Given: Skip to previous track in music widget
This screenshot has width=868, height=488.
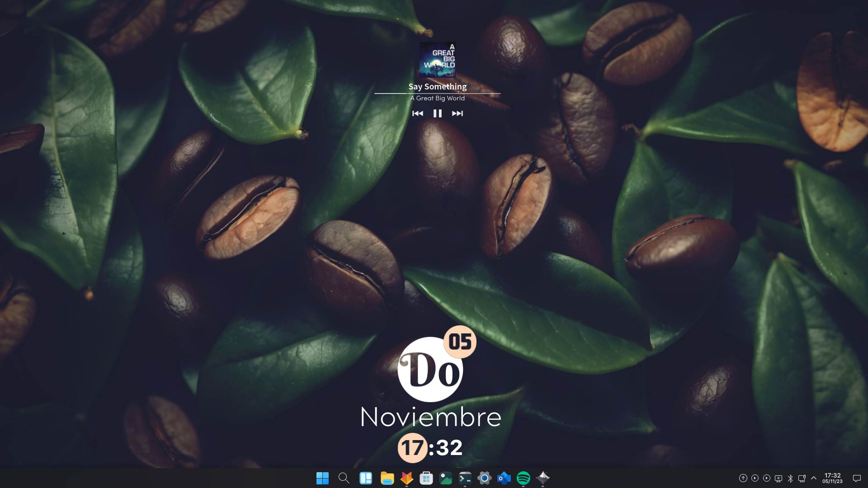Looking at the screenshot, I should [x=418, y=113].
